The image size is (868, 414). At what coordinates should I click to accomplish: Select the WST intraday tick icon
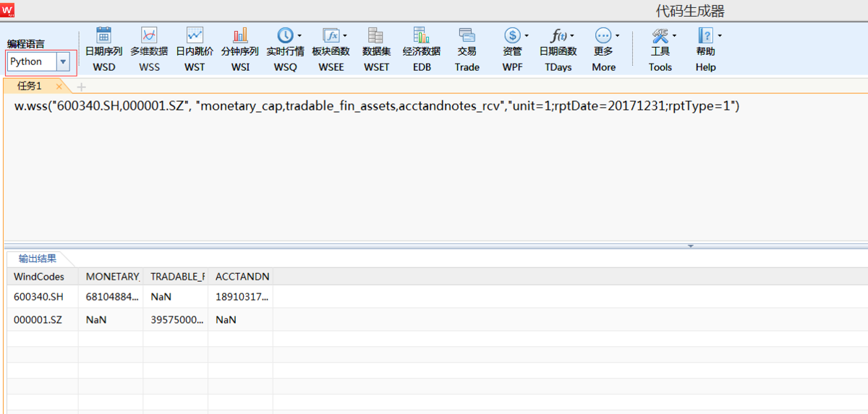pyautogui.click(x=195, y=35)
